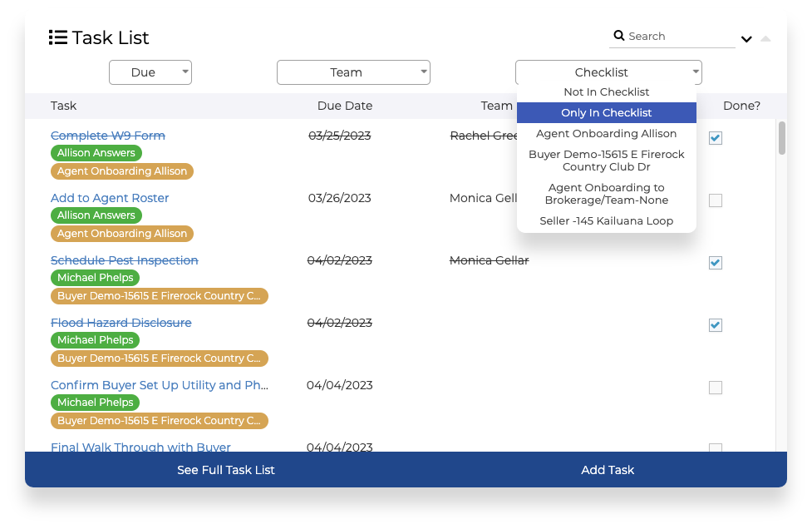Screen dimensions: 812x529
Task: Open the Checklist filter dropdown
Action: (608, 72)
